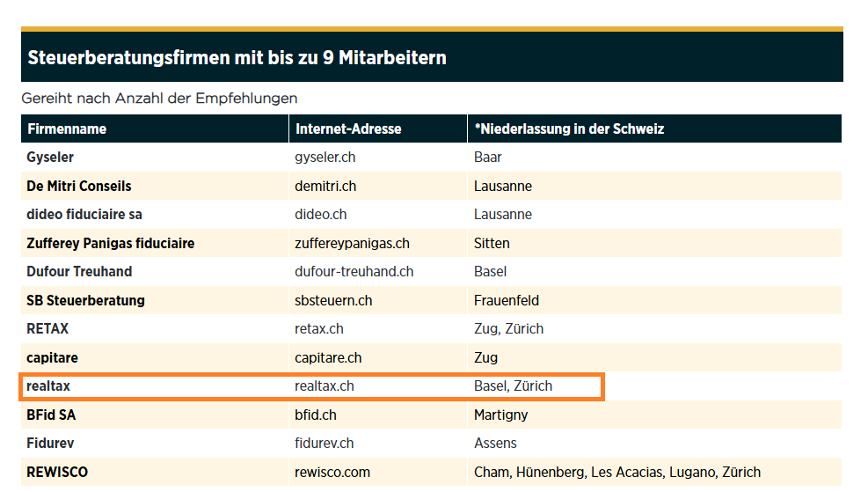Click the Gereiht nach Anzahl der Empfehlungen subtitle
The width and height of the screenshot is (868, 492).
[x=159, y=98]
